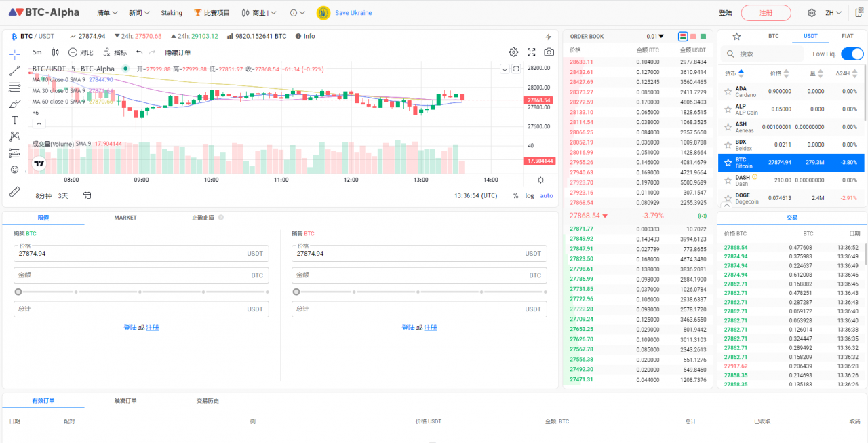Click 登陆 login in the header
This screenshot has height=443, width=868.
[x=726, y=13]
